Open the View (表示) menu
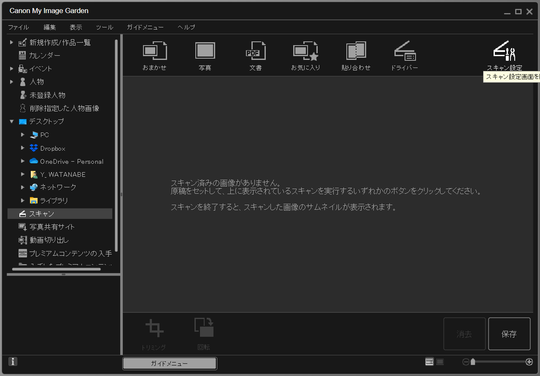The height and width of the screenshot is (376, 540). pyautogui.click(x=76, y=27)
